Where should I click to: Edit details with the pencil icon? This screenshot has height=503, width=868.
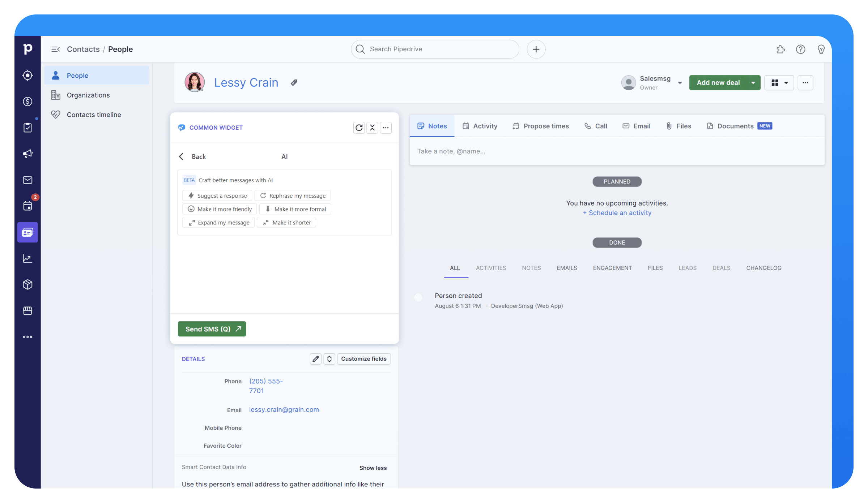click(x=315, y=359)
